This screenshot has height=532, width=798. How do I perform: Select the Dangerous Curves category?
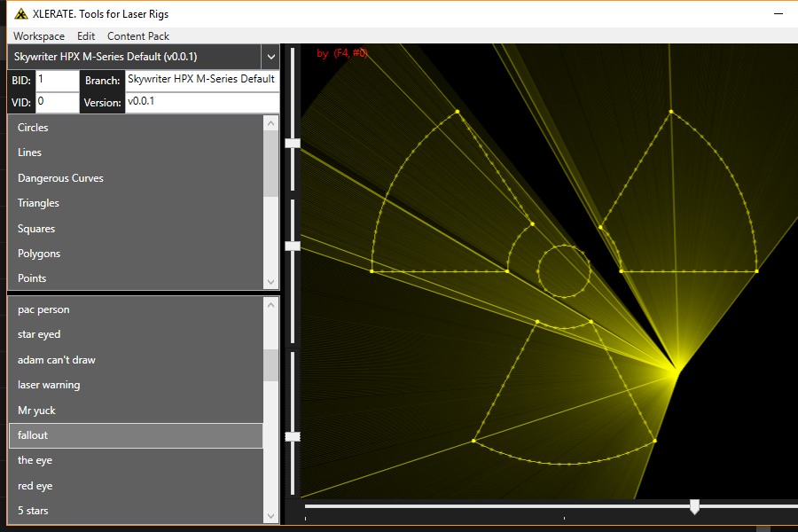click(60, 178)
